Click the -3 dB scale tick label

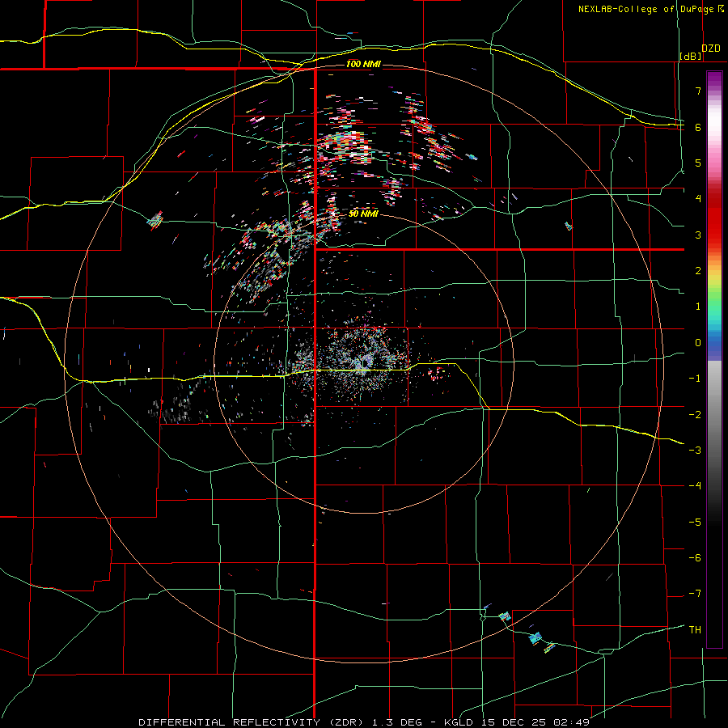[x=695, y=451]
